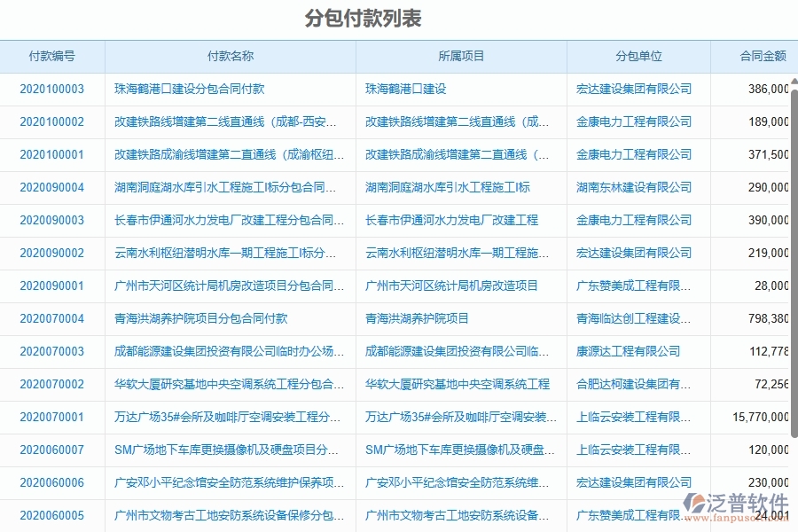Sort table by 付款名称 column
798x532 pixels.
coord(229,55)
